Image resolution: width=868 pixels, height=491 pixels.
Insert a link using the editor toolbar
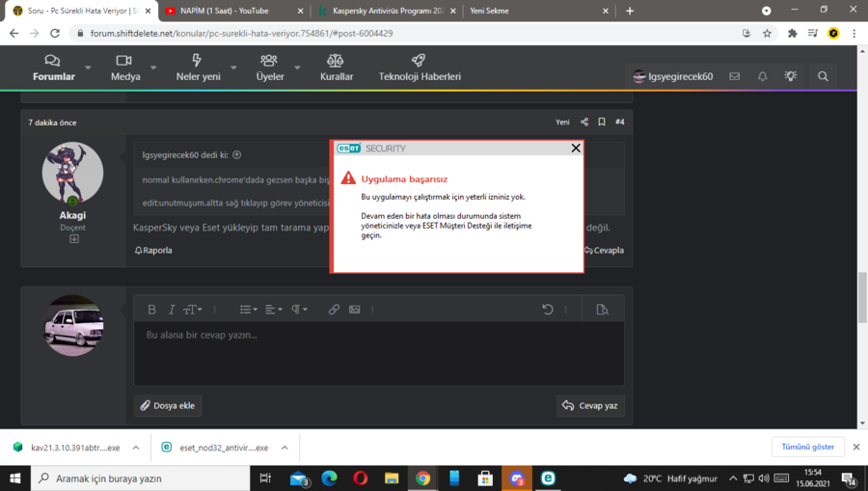coord(334,310)
